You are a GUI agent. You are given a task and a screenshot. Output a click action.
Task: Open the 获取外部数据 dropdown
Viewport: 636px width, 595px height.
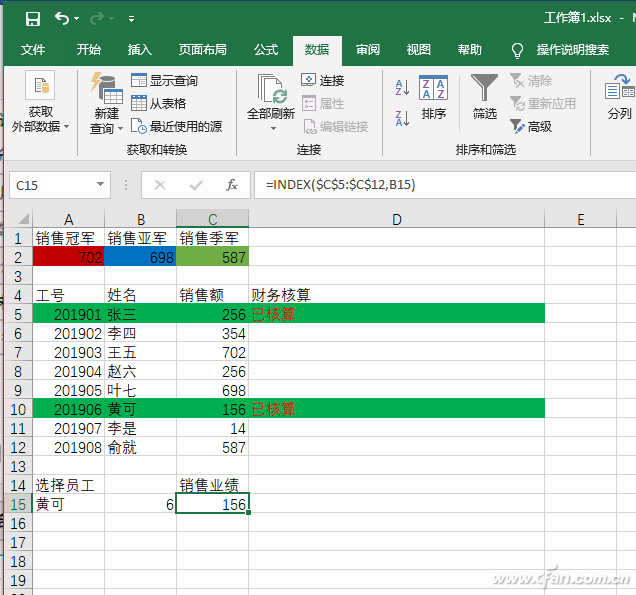point(40,101)
